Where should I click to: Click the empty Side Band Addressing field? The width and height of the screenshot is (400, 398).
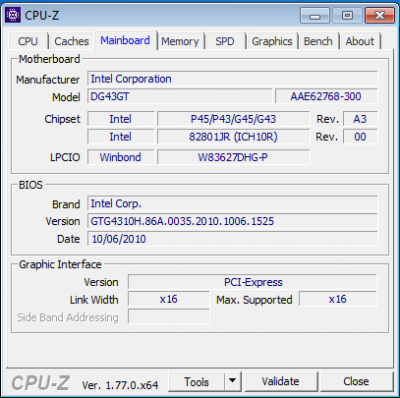[x=169, y=317]
